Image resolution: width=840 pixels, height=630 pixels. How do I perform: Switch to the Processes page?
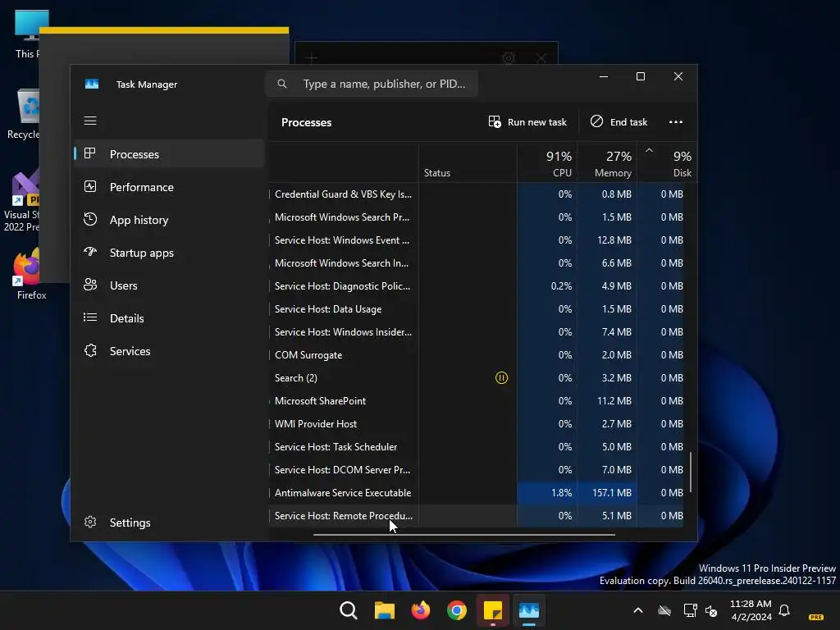click(169, 153)
